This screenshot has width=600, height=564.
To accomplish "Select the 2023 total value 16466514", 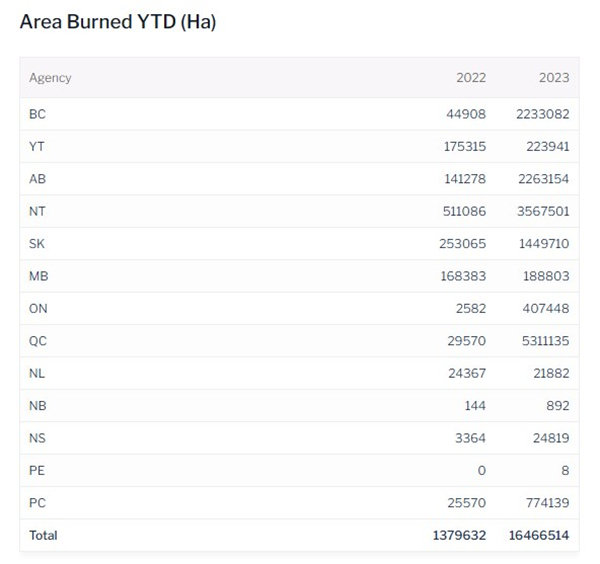I will point(538,536).
